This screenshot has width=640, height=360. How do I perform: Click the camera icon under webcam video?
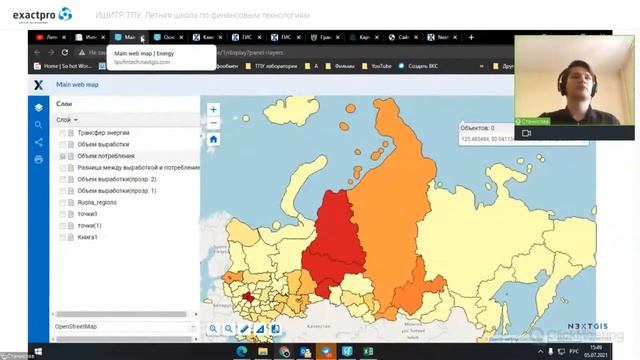pyautogui.click(x=527, y=133)
